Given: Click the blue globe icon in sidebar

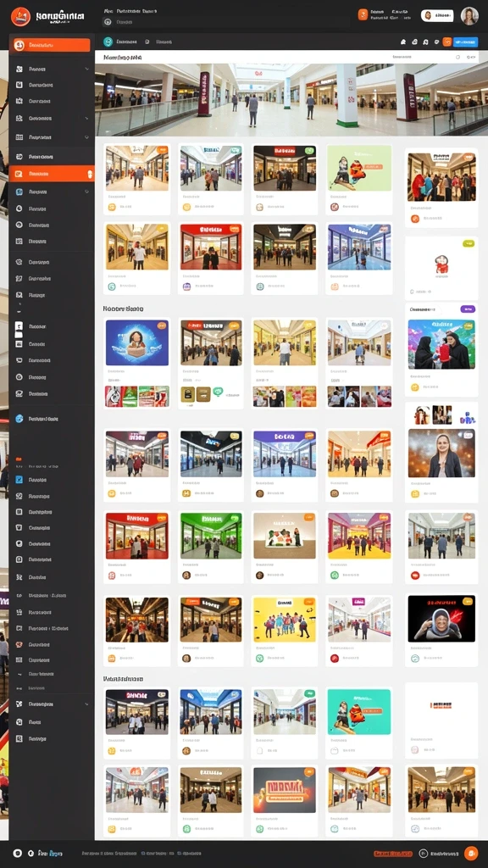Looking at the screenshot, I should [x=19, y=419].
